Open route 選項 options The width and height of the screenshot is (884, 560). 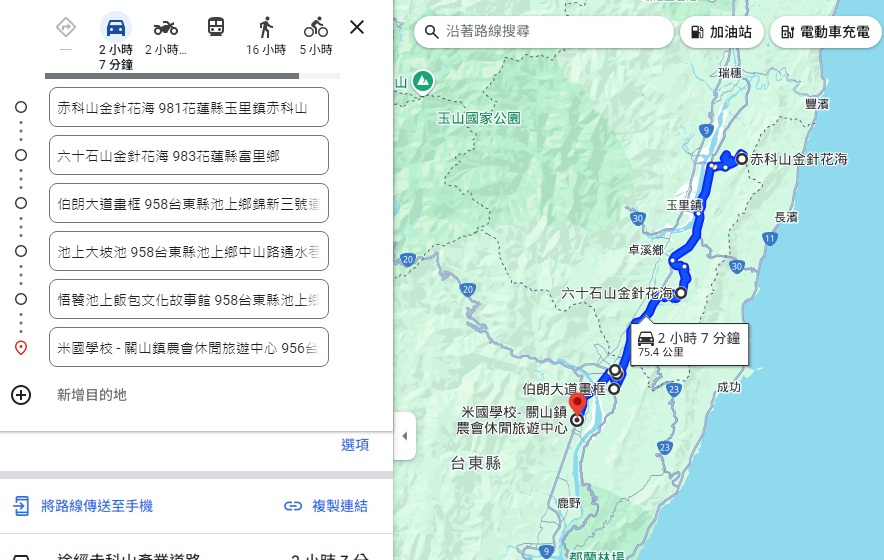(x=355, y=445)
